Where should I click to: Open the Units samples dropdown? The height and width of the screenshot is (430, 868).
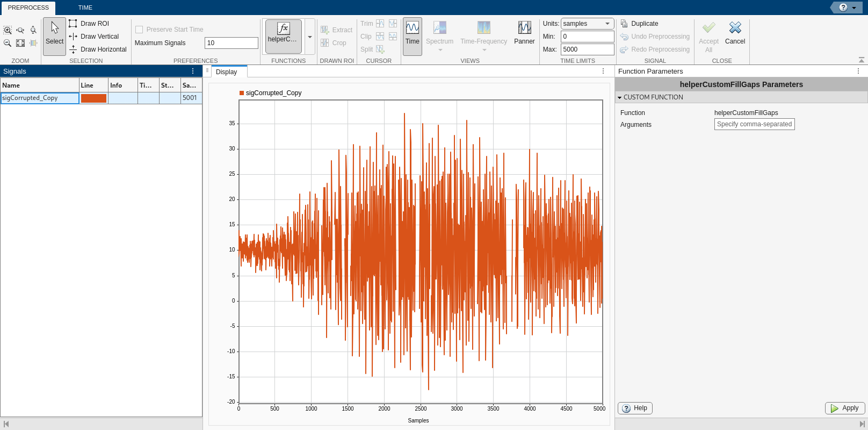tap(588, 24)
